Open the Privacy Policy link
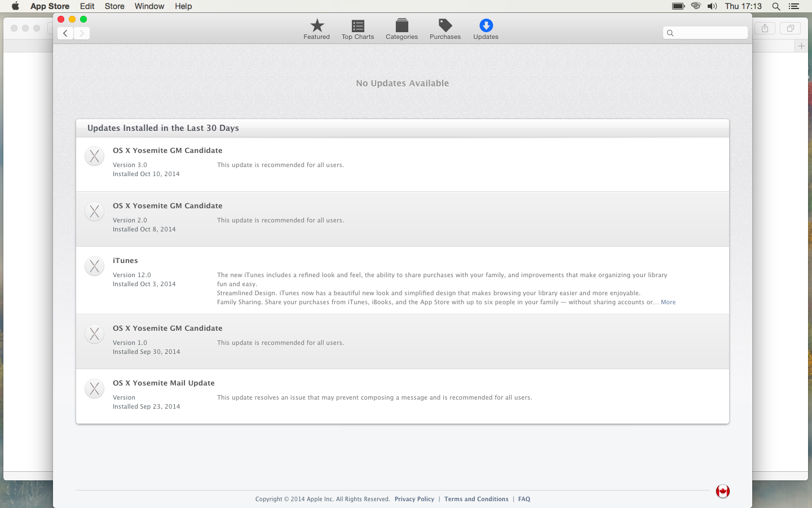The width and height of the screenshot is (812, 508). tap(414, 499)
